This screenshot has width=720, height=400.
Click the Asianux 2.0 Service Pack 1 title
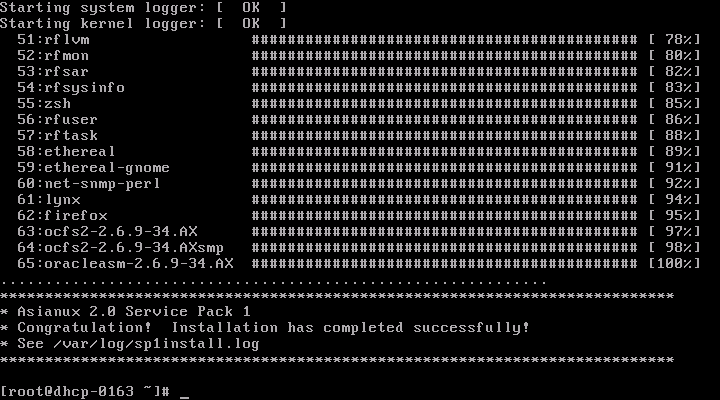pos(134,311)
